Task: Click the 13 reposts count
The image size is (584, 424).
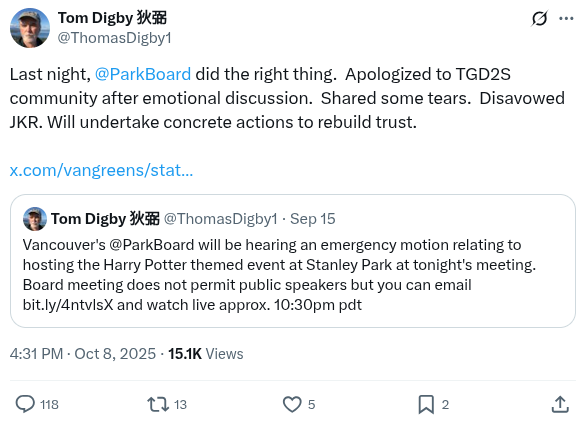Action: pos(180,405)
